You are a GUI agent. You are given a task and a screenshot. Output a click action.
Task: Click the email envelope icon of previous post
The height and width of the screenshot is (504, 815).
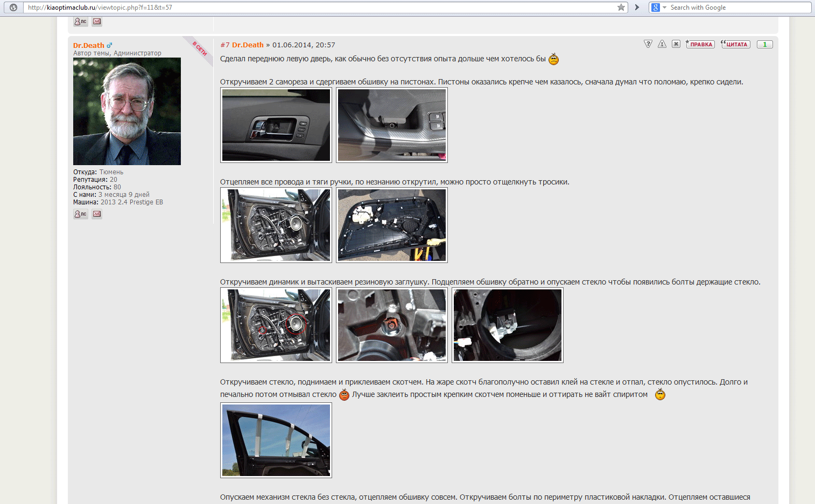point(97,22)
